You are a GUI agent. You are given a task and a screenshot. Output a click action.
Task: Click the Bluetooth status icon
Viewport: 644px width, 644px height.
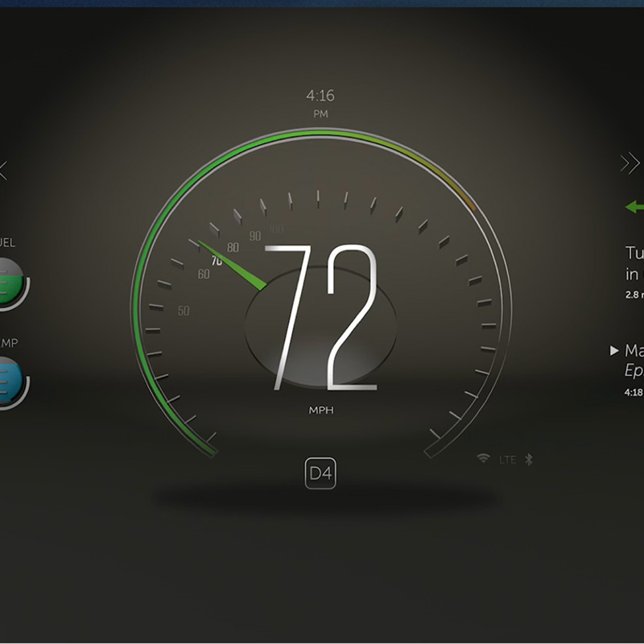[529, 459]
